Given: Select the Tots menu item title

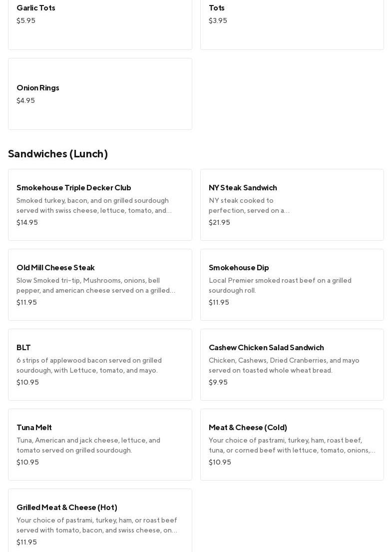Looking at the screenshot, I should pyautogui.click(x=217, y=8).
